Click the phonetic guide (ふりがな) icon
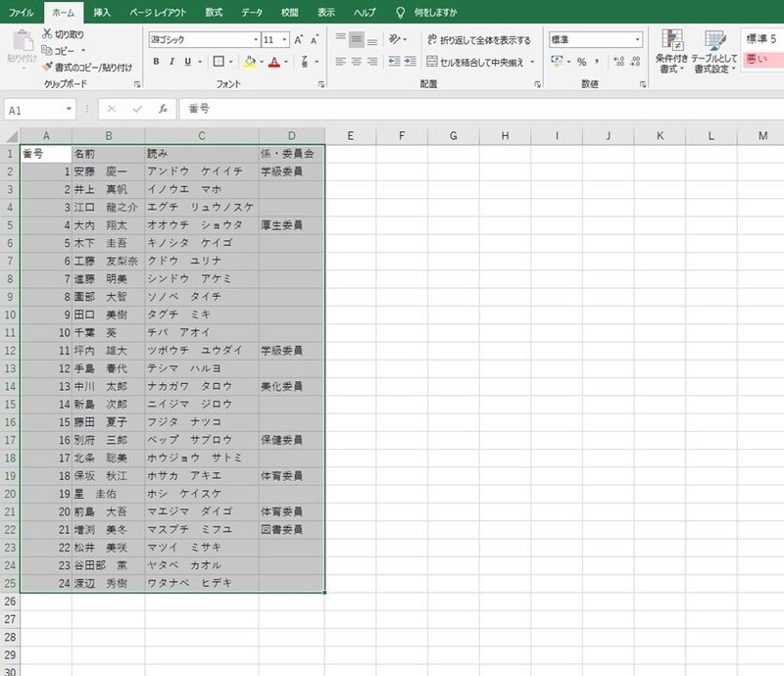The width and height of the screenshot is (784, 676). tap(305, 62)
